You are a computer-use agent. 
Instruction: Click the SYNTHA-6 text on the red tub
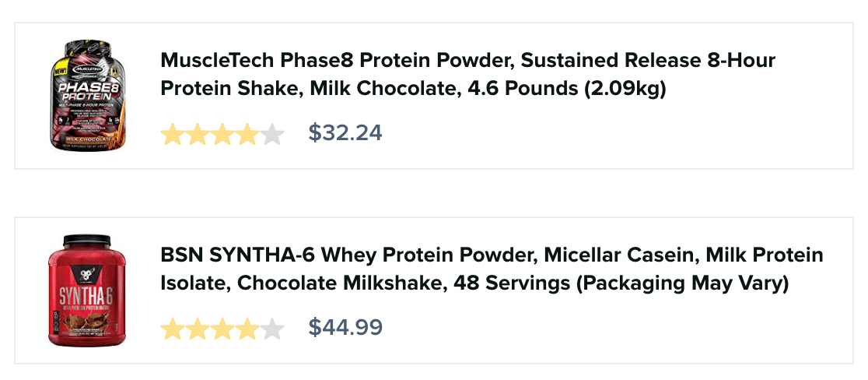pyautogui.click(x=86, y=296)
